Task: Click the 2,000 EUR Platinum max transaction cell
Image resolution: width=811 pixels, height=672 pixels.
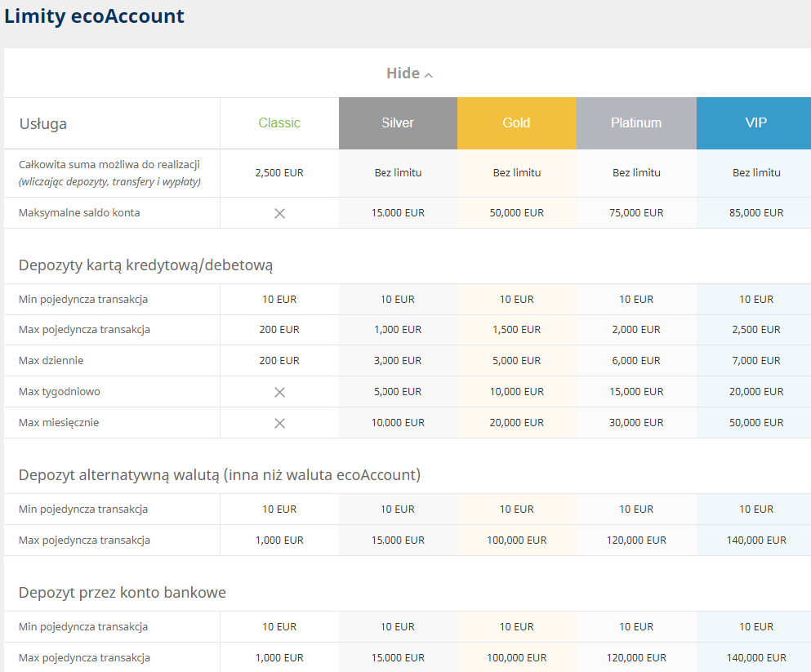Action: [x=636, y=330]
